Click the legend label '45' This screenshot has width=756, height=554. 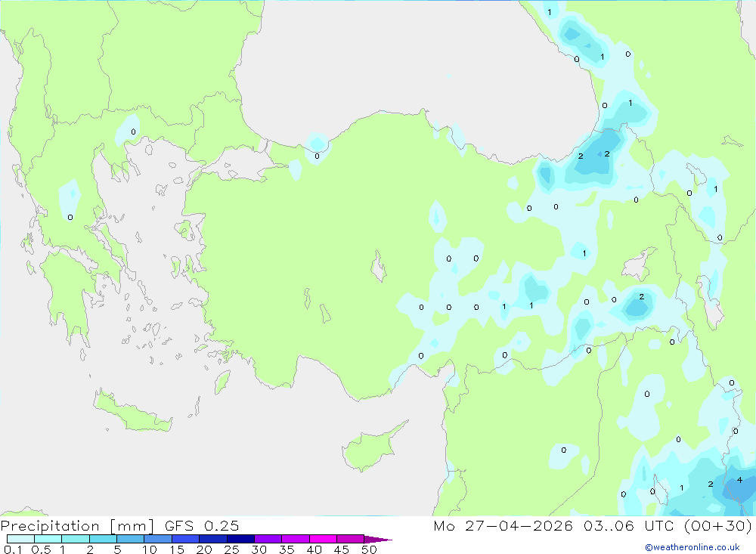pos(342,549)
